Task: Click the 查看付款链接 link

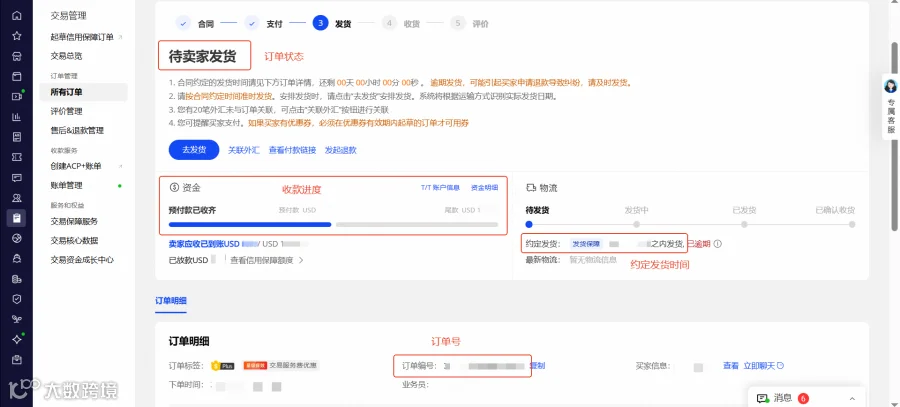Action: pyautogui.click(x=292, y=150)
